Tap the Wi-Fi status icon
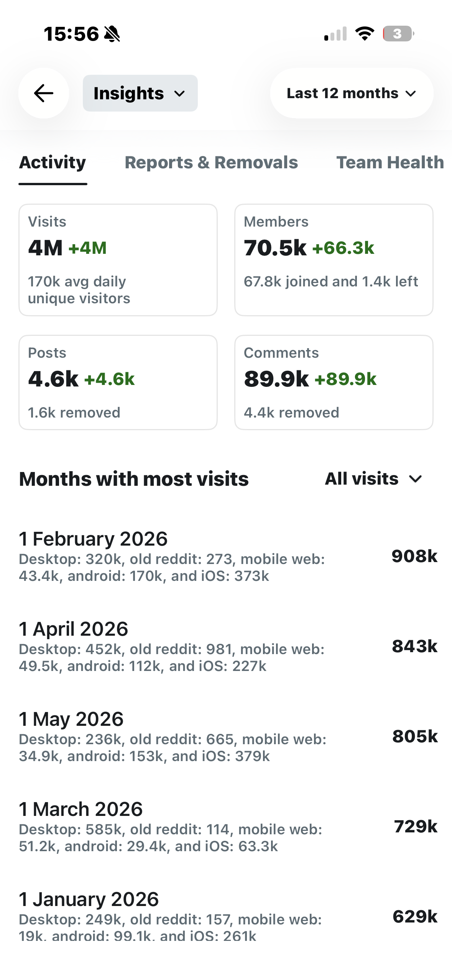This screenshot has height=980, width=452. 365,34
